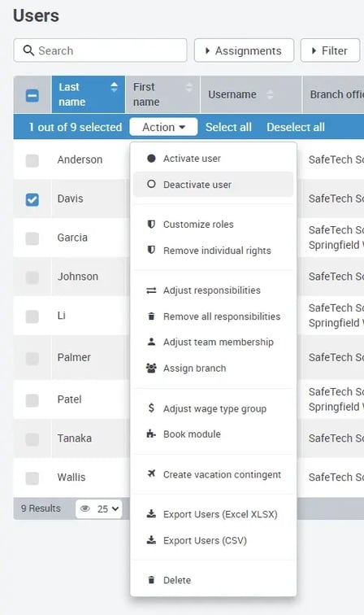This screenshot has width=364, height=615.
Task: Click the Deselect all link
Action: tap(296, 127)
